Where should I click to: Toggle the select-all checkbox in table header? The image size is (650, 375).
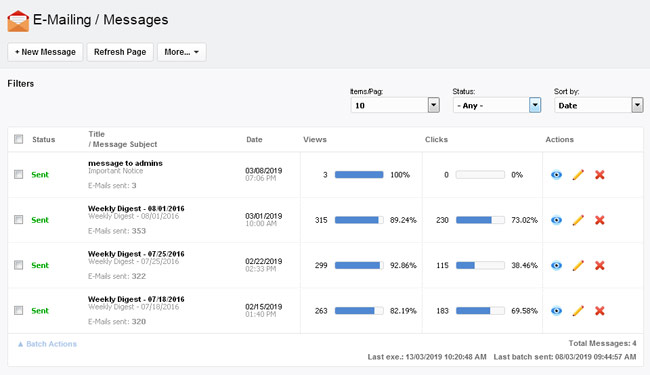click(x=19, y=139)
